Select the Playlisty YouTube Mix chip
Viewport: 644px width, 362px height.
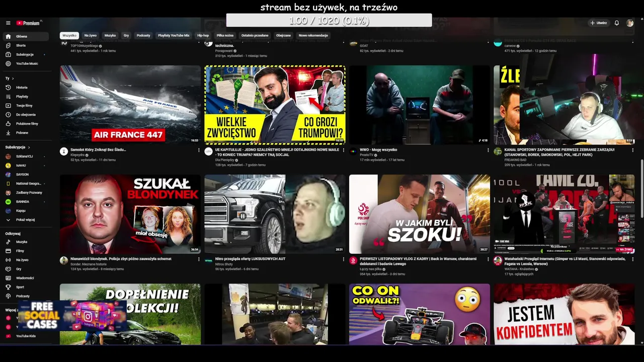174,36
